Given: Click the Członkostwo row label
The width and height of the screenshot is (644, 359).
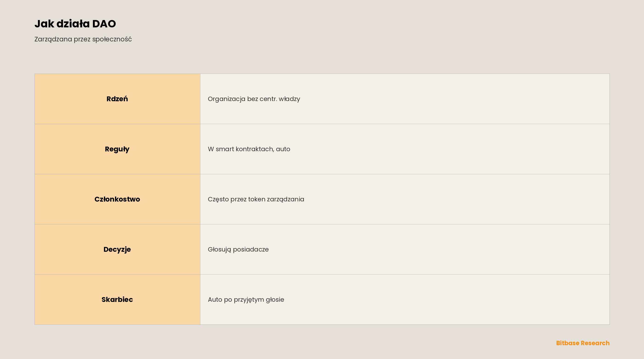Looking at the screenshot, I should click(117, 199).
